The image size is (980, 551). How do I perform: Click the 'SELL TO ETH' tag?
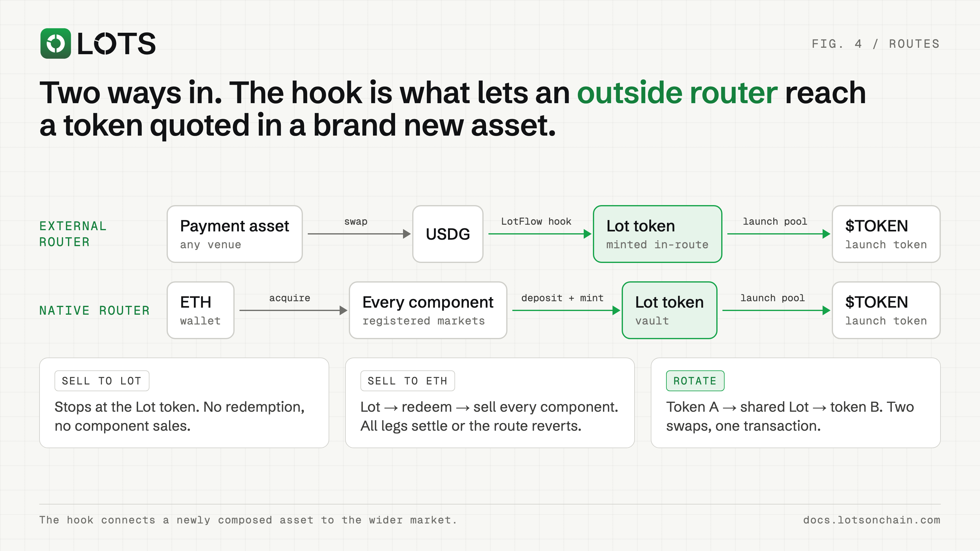coord(407,380)
